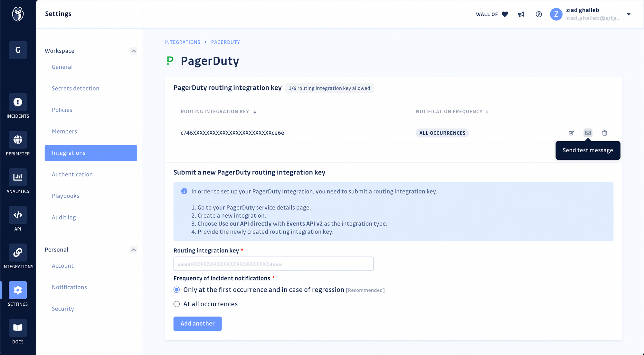Click the Wall of Love heart icon

coord(504,14)
